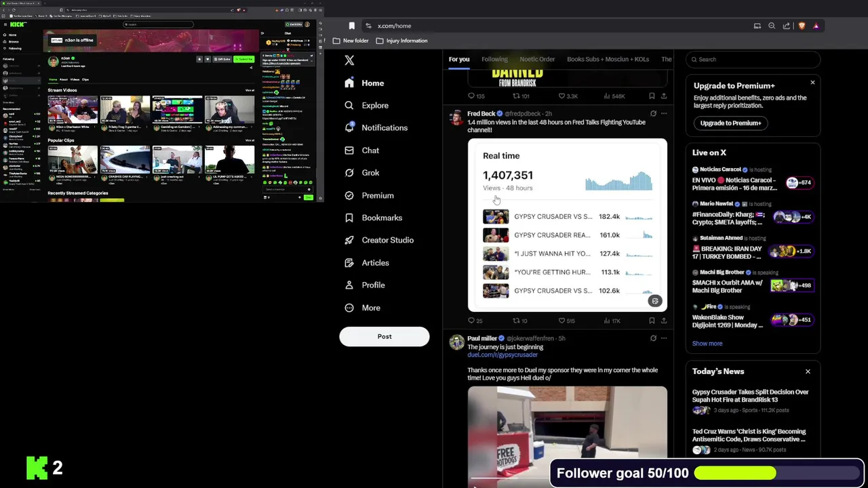The image size is (868, 488).
Task: Reply to Fred Beck's post with 25 replies
Action: [475, 321]
